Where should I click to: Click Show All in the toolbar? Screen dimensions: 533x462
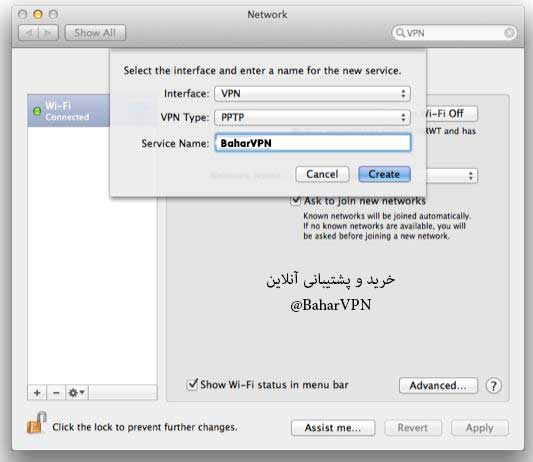click(x=95, y=33)
